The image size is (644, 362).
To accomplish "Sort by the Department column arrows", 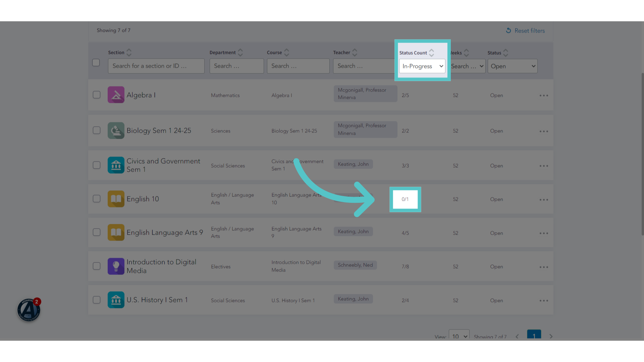I will tap(240, 53).
